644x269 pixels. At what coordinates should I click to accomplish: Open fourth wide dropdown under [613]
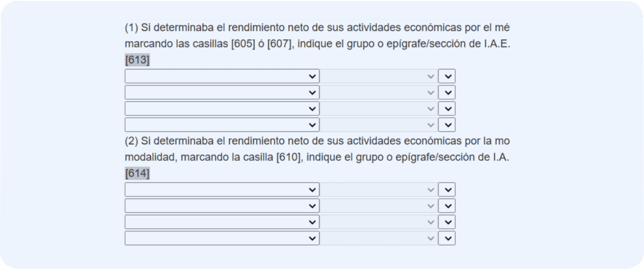pos(222,125)
